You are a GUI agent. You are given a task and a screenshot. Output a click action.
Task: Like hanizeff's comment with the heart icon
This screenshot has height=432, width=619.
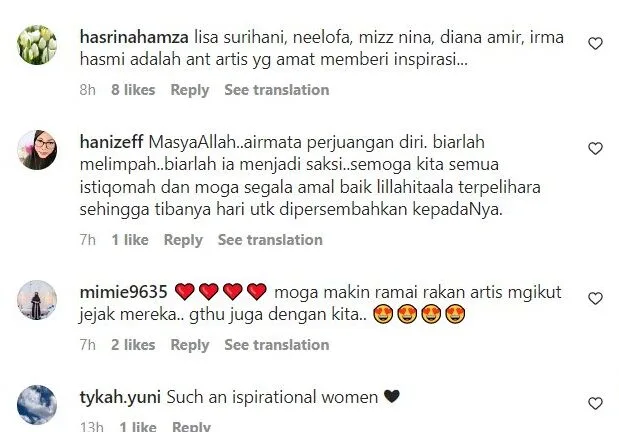pyautogui.click(x=595, y=148)
